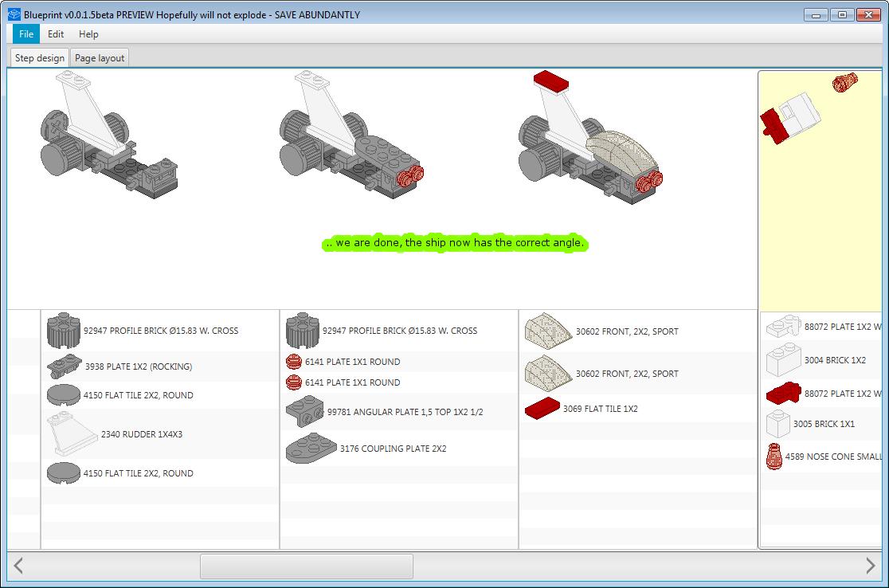Click the scroll right arrow
889x588 pixels.
871,566
